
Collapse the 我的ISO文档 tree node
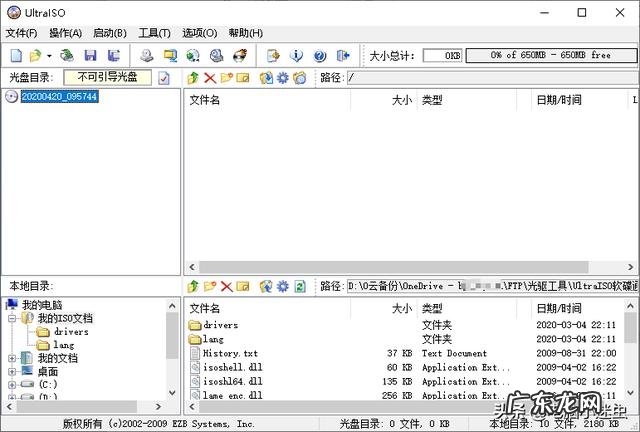(12, 318)
